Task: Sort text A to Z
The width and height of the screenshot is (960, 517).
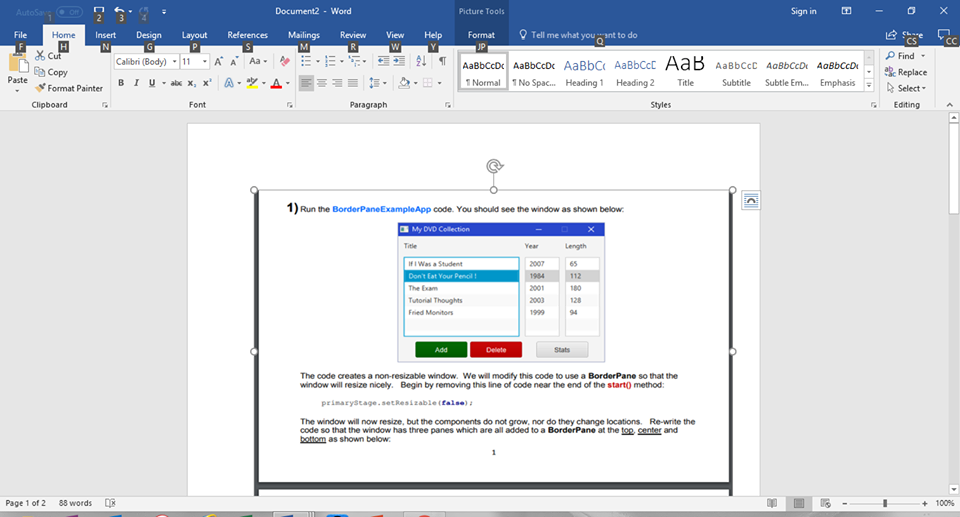Action: pyautogui.click(x=421, y=61)
